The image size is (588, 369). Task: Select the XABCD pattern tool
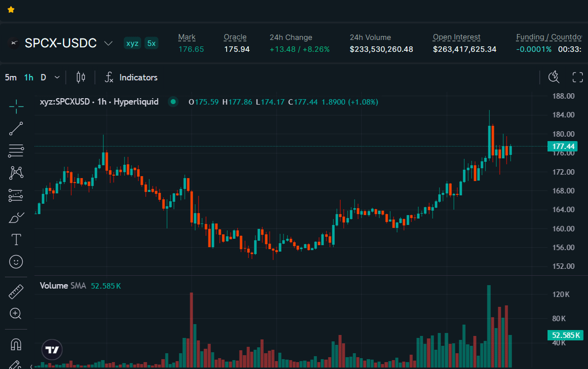16,173
